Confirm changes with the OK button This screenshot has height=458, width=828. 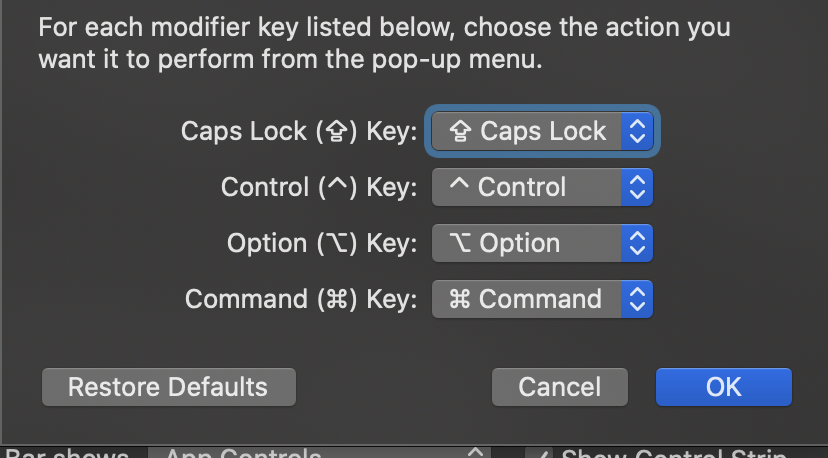click(x=723, y=387)
